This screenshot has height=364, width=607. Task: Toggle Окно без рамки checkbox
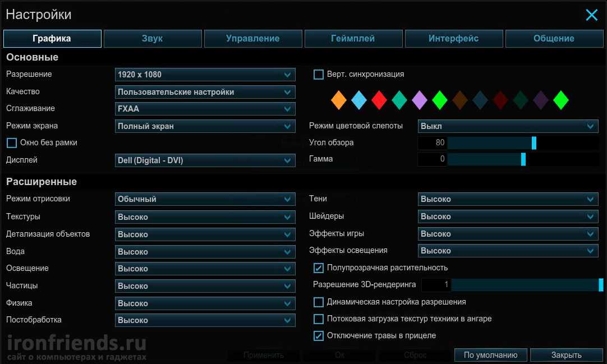pyautogui.click(x=12, y=143)
